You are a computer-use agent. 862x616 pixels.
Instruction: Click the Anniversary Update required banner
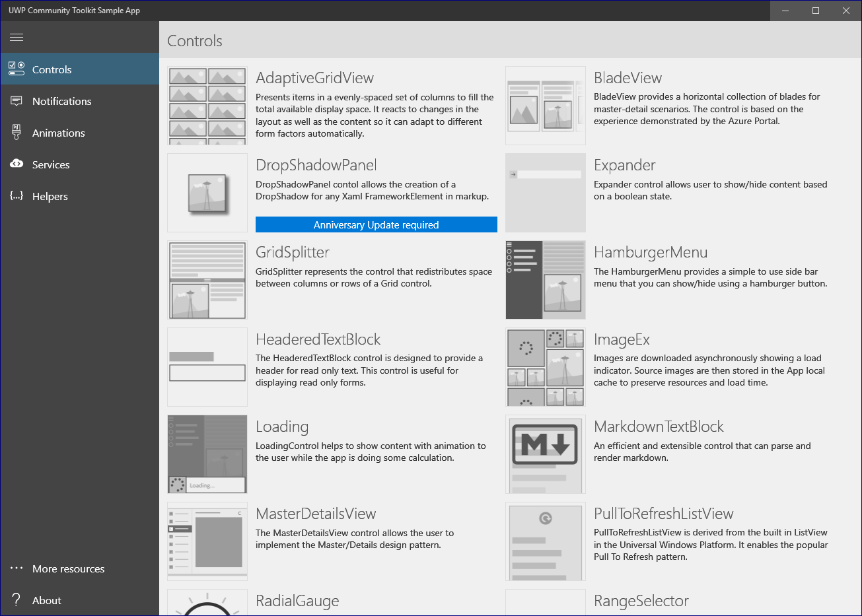coord(376,224)
